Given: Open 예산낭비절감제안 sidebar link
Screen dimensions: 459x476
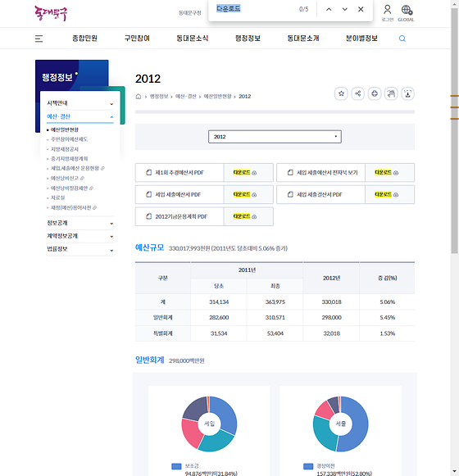Looking at the screenshot, I should 69,188.
